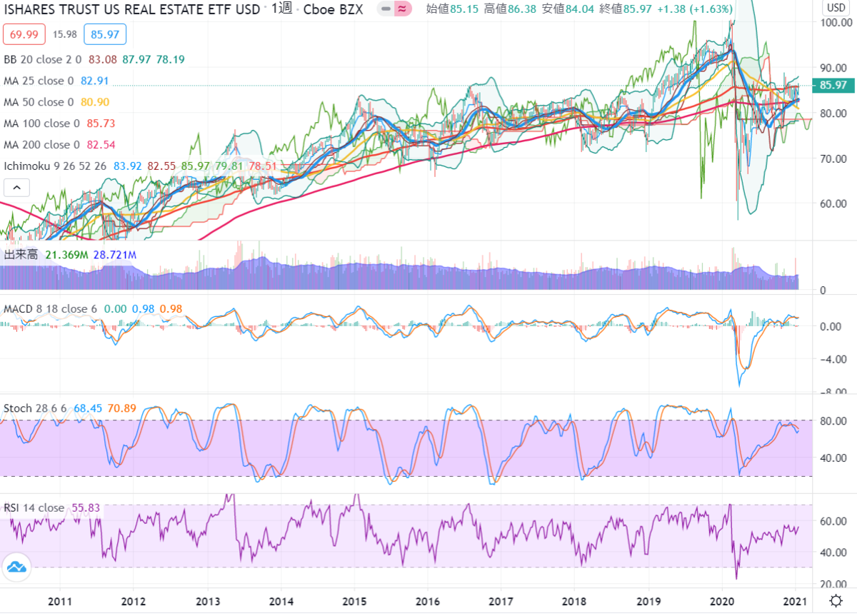Select the MACD 8 18 close 6 legend

coord(50,308)
